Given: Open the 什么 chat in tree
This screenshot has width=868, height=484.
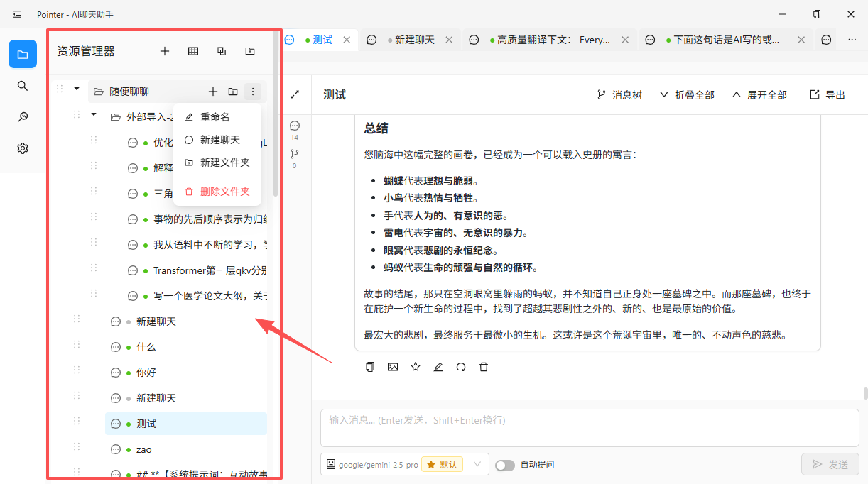Looking at the screenshot, I should pyautogui.click(x=186, y=347).
